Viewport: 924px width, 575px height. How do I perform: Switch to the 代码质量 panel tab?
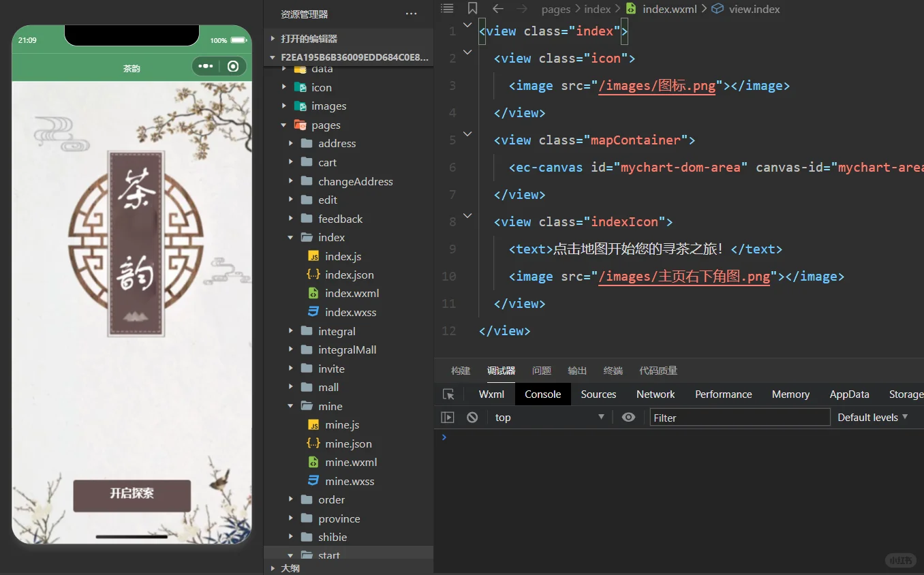pyautogui.click(x=658, y=371)
